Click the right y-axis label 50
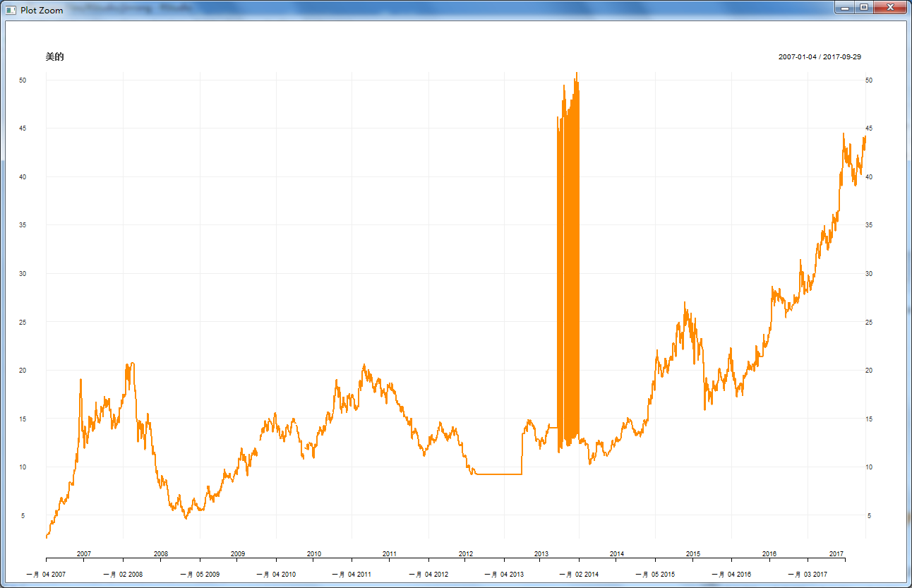Viewport: 912px width, 588px height. pos(869,80)
